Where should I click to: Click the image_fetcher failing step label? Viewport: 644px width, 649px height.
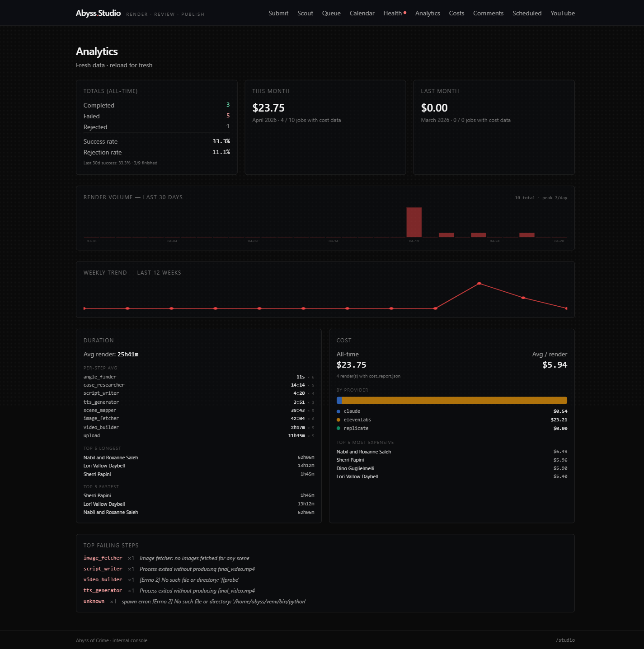tap(103, 558)
